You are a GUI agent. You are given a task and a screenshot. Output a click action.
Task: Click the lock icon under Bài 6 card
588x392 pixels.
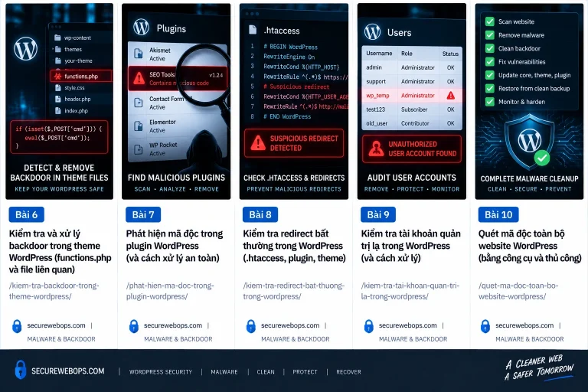pyautogui.click(x=17, y=326)
